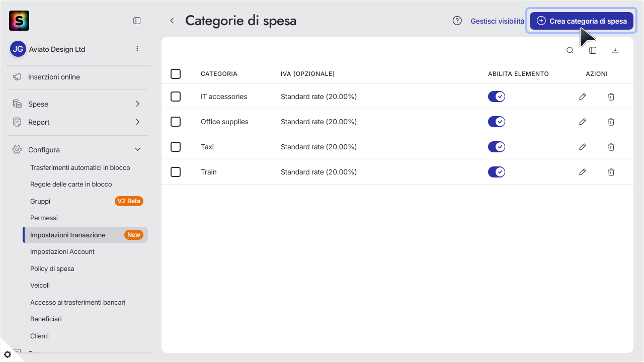Tick the Train row checkbox
Image resolution: width=644 pixels, height=362 pixels.
coord(176,172)
